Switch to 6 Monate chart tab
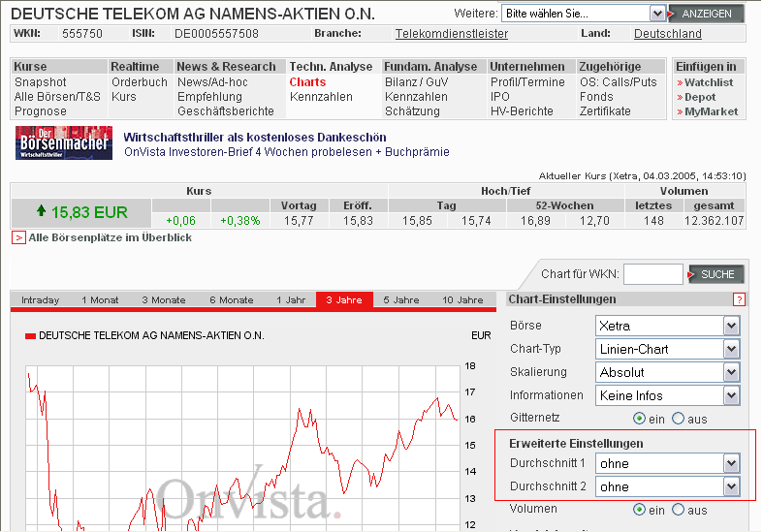Image resolution: width=763 pixels, height=532 pixels. [x=232, y=300]
